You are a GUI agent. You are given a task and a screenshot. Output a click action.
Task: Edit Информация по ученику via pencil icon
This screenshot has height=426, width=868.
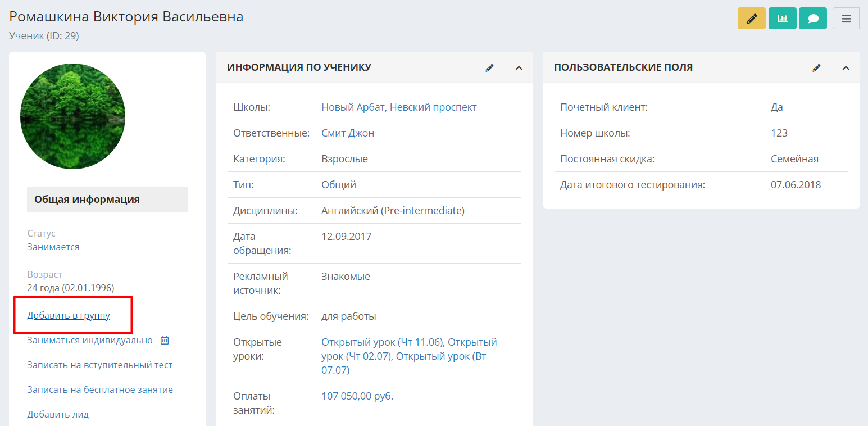[x=490, y=67]
